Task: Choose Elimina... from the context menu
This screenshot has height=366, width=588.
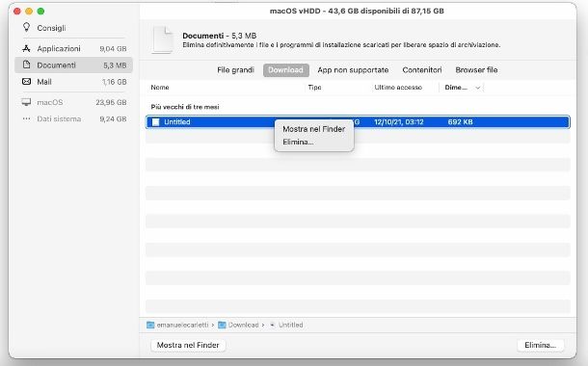Action: (x=298, y=142)
